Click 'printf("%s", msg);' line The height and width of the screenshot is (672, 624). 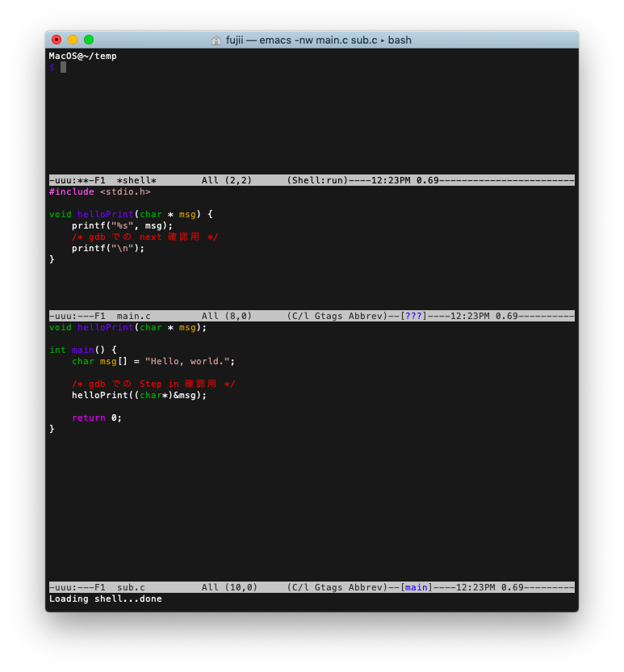(122, 226)
